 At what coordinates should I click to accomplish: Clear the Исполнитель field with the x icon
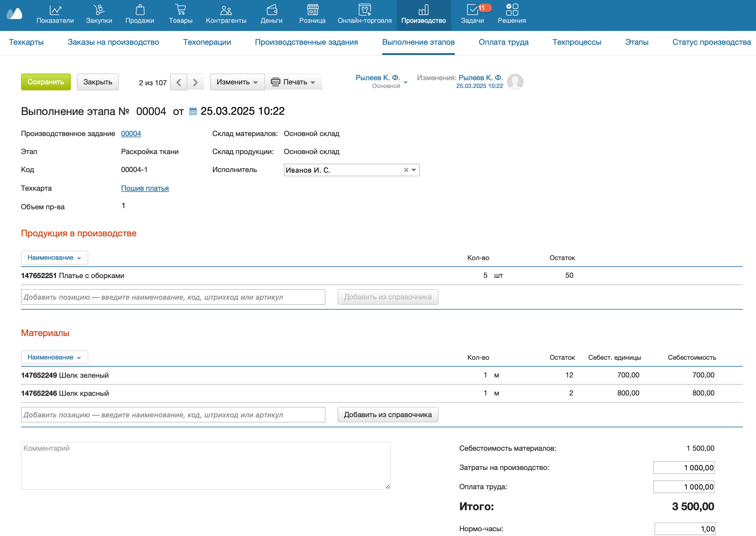pos(406,170)
